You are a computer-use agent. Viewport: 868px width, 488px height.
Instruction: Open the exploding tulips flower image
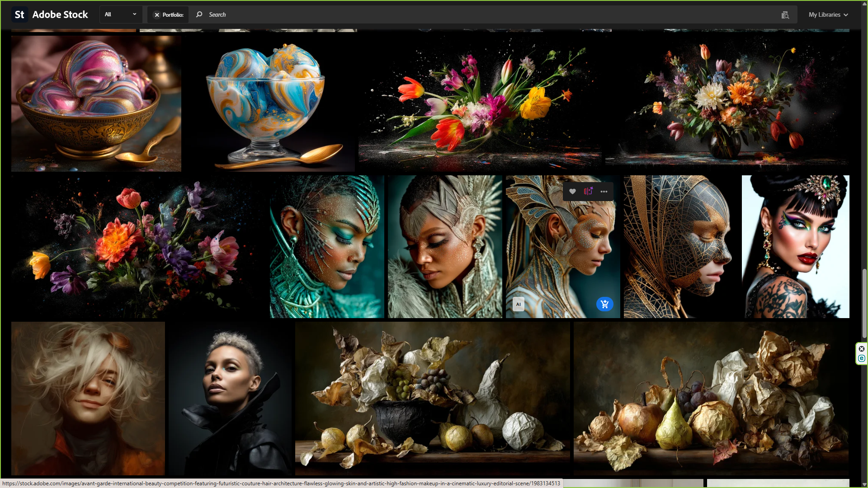coord(480,103)
